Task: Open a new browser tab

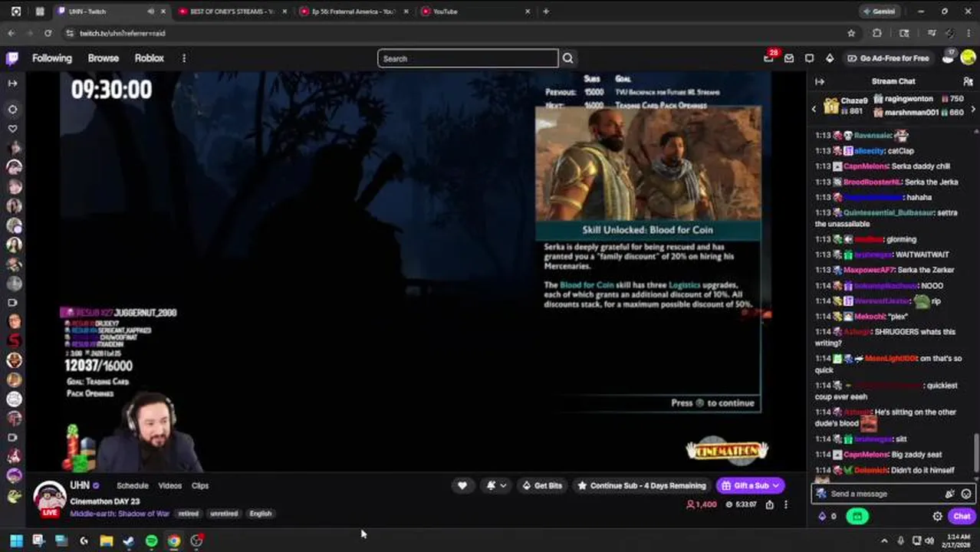Action: pos(546,11)
